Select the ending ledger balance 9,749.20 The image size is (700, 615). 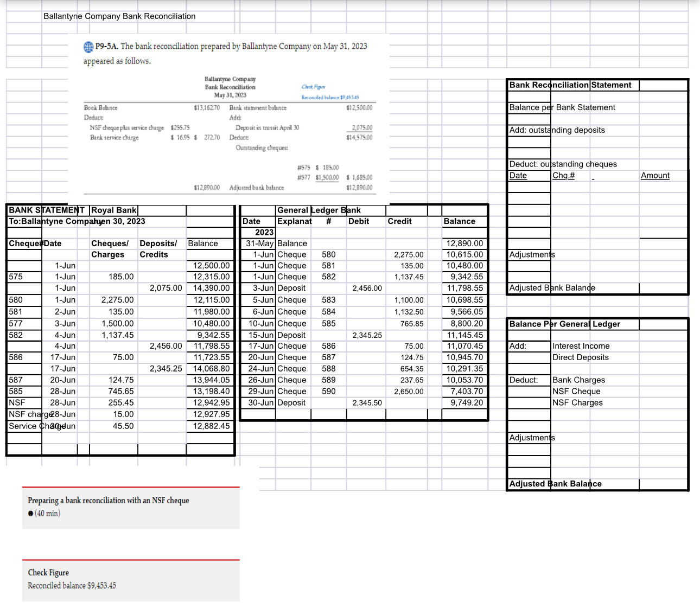467,402
